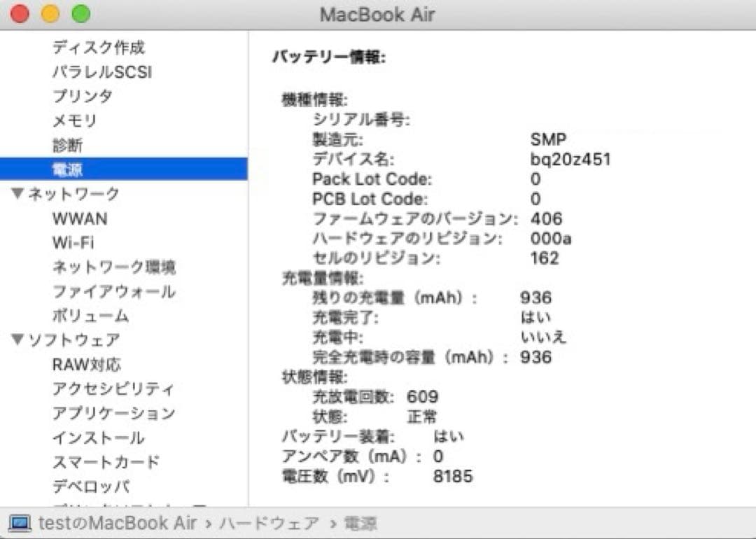The width and height of the screenshot is (756, 539).
Task: Select WWAN under ネットワーク
Action: (x=81, y=218)
